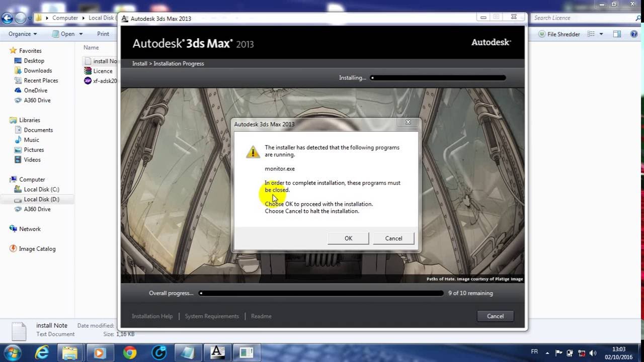The image size is (644, 362).
Task: Open the Documents library
Action: pyautogui.click(x=38, y=130)
